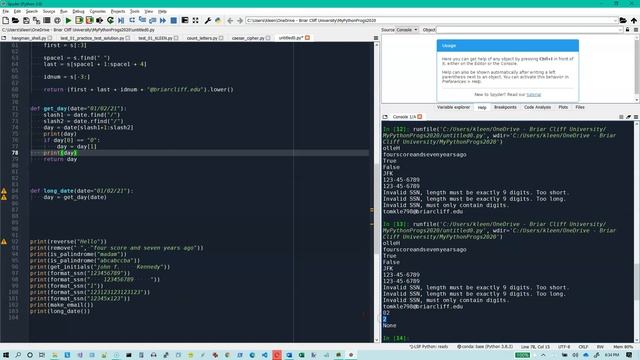The height and width of the screenshot is (360, 640).
Task: Toggle the lock icon in Help pane
Action: 628,30
